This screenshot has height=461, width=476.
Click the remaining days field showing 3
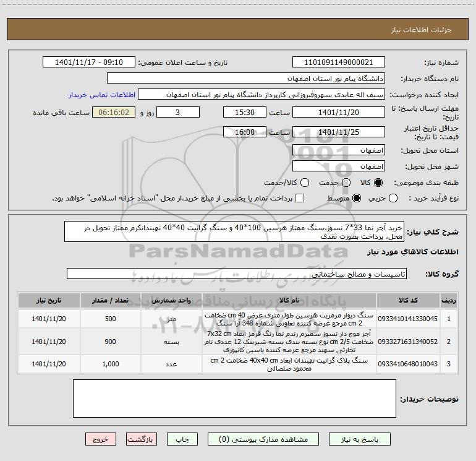click(178, 113)
